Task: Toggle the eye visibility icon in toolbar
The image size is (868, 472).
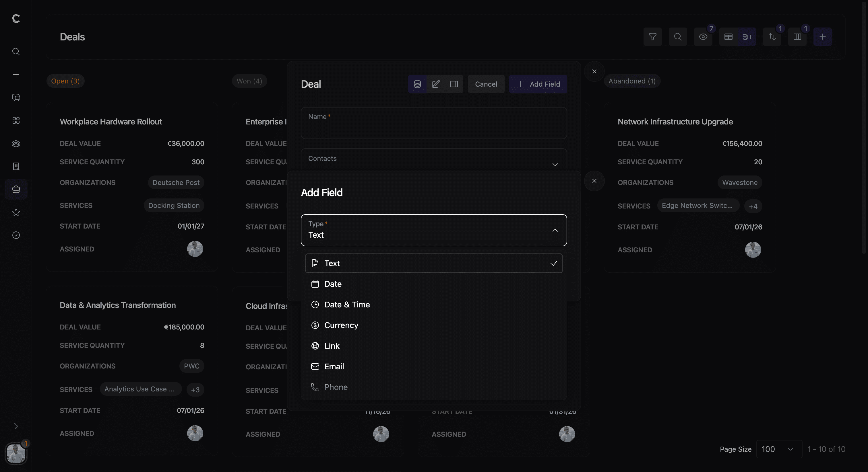Action: point(703,37)
